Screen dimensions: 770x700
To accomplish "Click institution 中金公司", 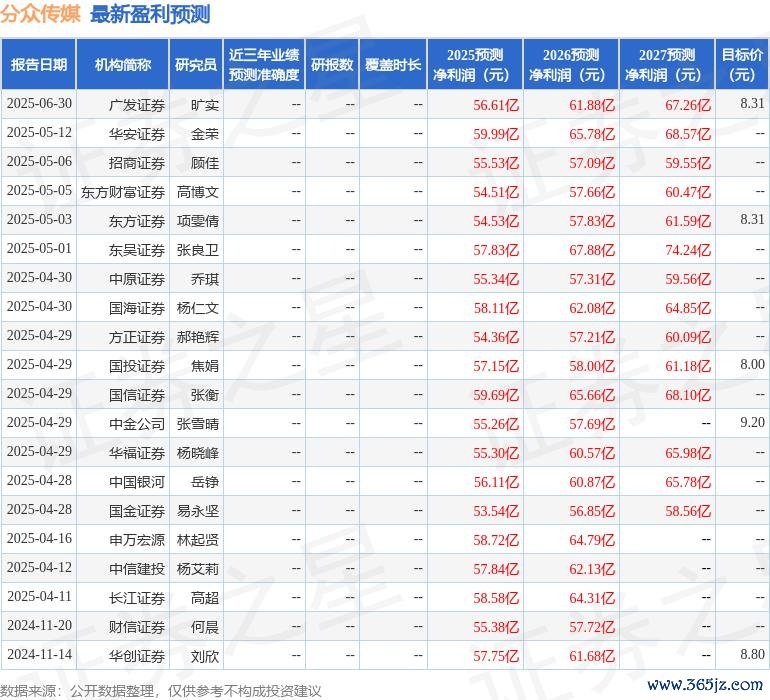I will point(137,424).
